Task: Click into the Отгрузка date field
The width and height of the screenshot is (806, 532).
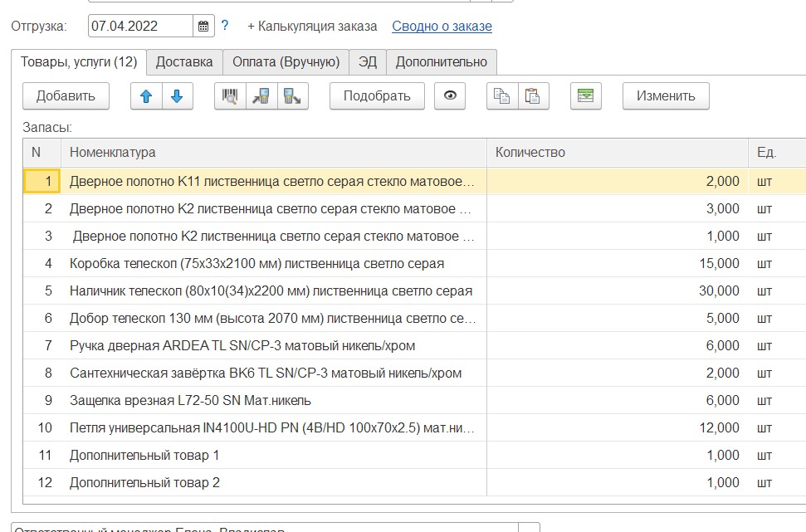Action: click(139, 26)
